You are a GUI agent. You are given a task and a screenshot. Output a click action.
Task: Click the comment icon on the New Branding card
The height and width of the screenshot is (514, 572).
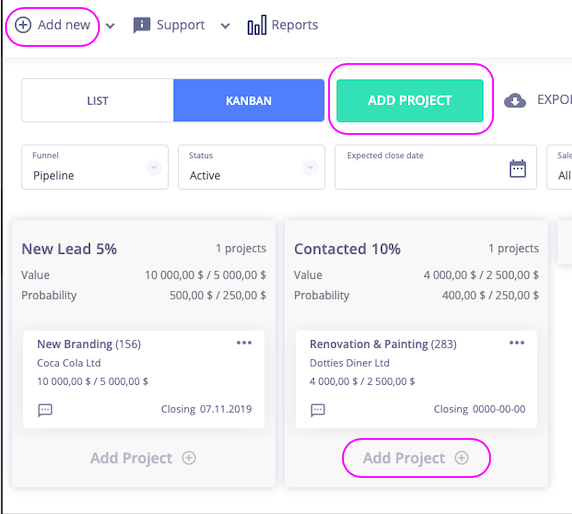[45, 410]
